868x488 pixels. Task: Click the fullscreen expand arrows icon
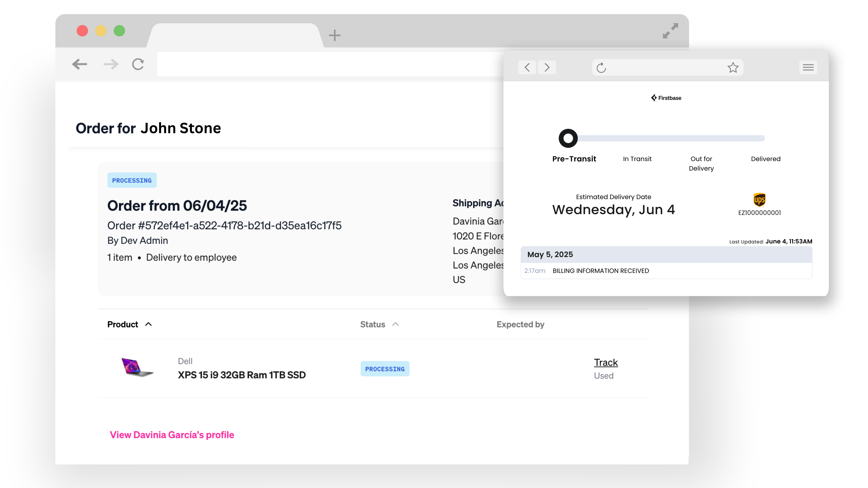click(670, 31)
